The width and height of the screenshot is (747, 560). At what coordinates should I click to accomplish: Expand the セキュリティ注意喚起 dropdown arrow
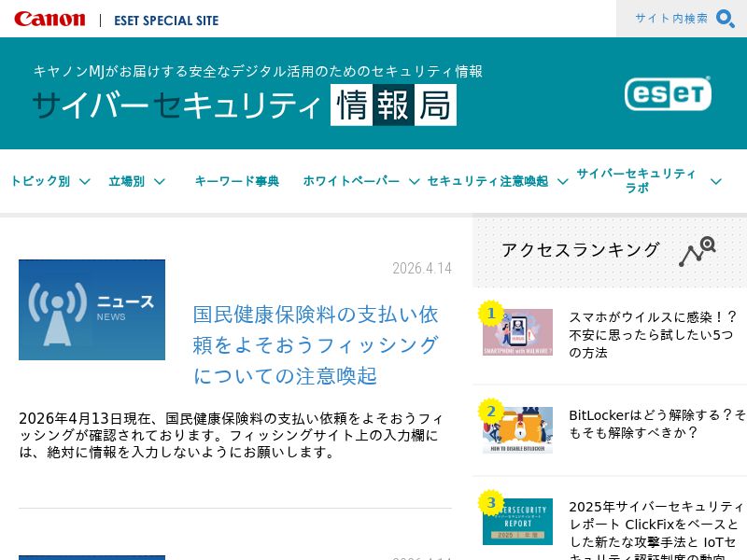[x=563, y=181]
